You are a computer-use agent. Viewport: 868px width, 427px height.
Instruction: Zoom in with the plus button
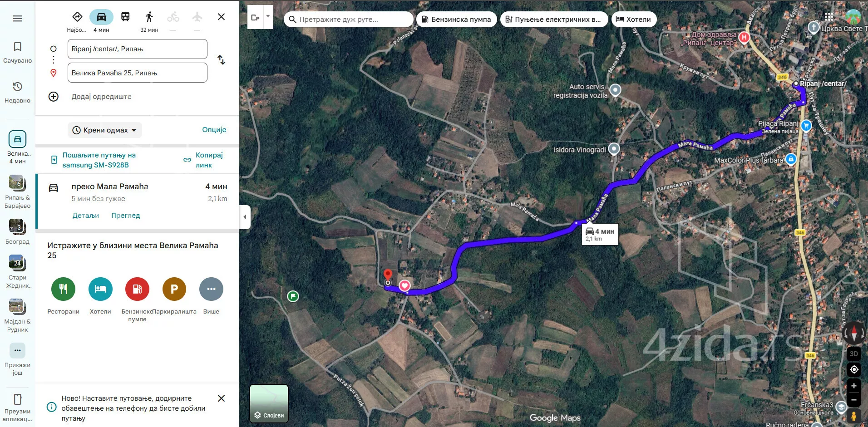point(854,386)
